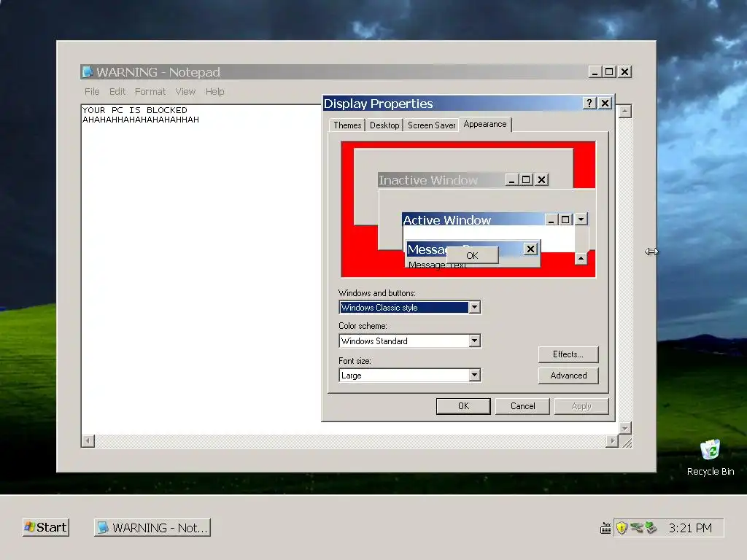The height and width of the screenshot is (560, 747).
Task: Cancel the Display Properties dialog
Action: 522,406
